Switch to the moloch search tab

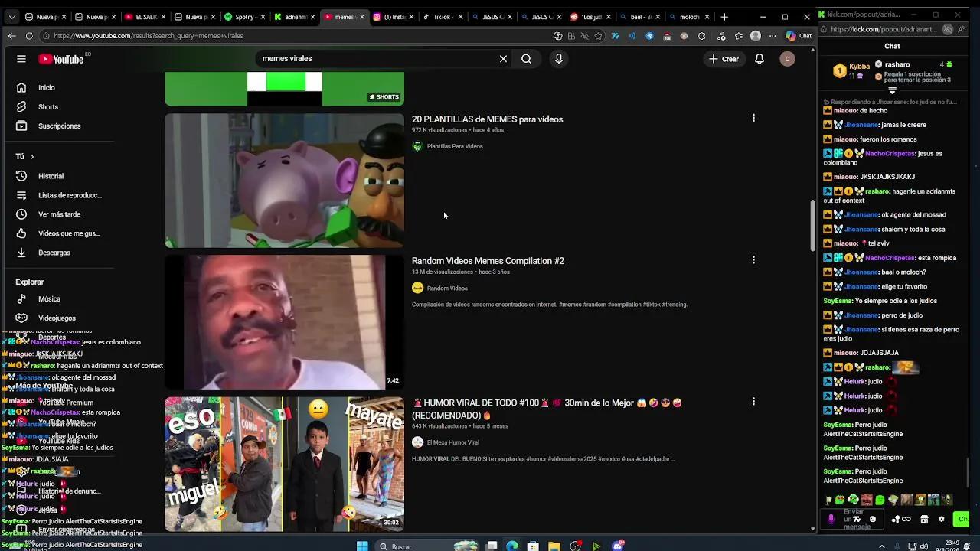(690, 17)
